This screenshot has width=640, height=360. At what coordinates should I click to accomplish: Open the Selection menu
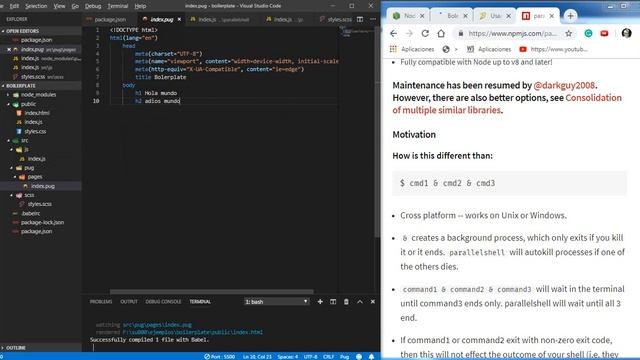[36, 6]
